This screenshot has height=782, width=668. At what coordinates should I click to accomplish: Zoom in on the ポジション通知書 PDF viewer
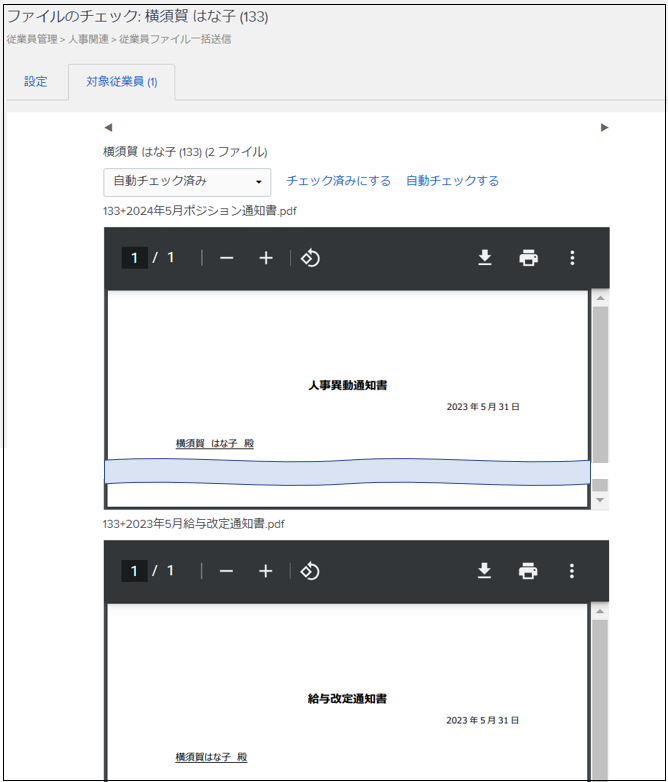[266, 258]
